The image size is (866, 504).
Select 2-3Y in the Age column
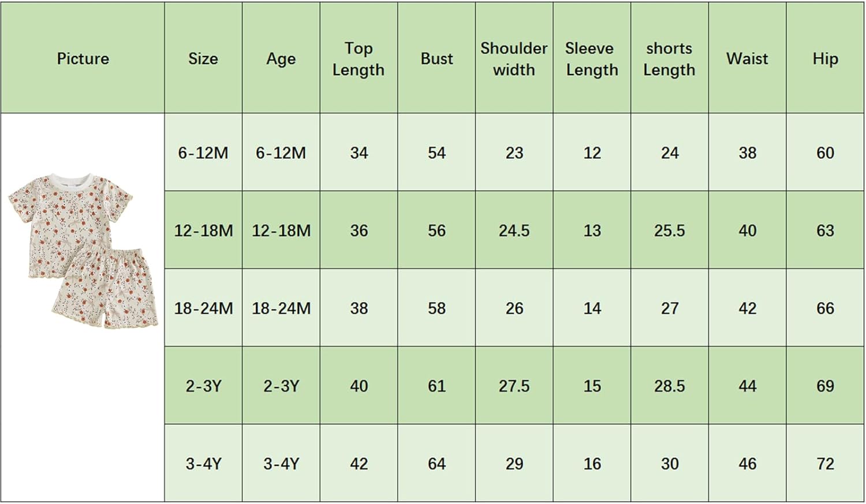point(281,386)
